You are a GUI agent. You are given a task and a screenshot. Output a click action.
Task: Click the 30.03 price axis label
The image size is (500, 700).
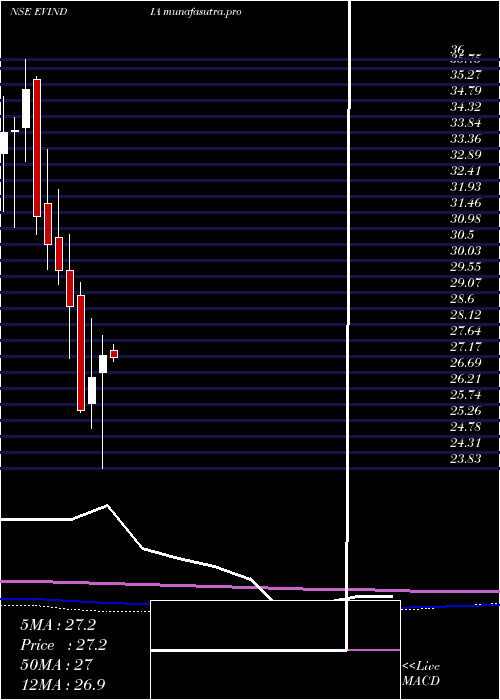(x=466, y=251)
